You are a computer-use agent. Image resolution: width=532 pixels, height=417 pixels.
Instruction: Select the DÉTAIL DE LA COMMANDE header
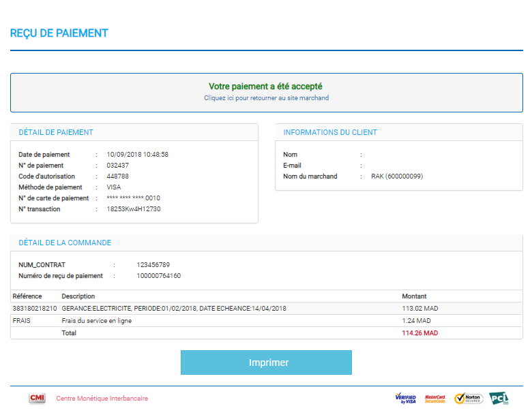coord(65,243)
